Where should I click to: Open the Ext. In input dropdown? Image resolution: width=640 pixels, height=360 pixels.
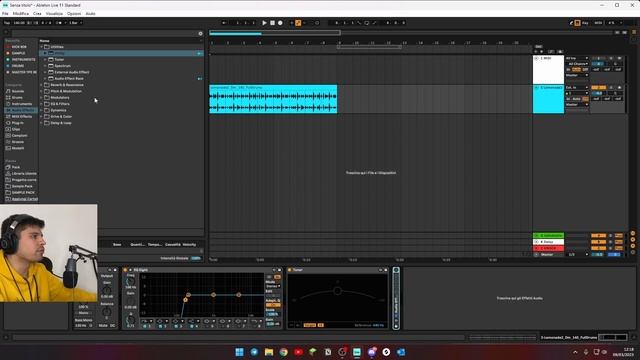coord(576,88)
